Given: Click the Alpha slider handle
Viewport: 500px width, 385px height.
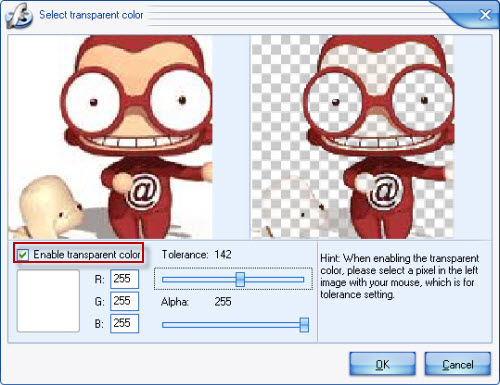Looking at the screenshot, I should click(304, 325).
